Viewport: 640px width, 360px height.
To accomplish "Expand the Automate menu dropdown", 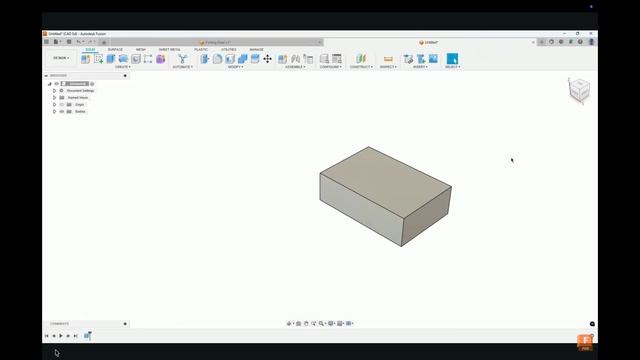I will 182,67.
